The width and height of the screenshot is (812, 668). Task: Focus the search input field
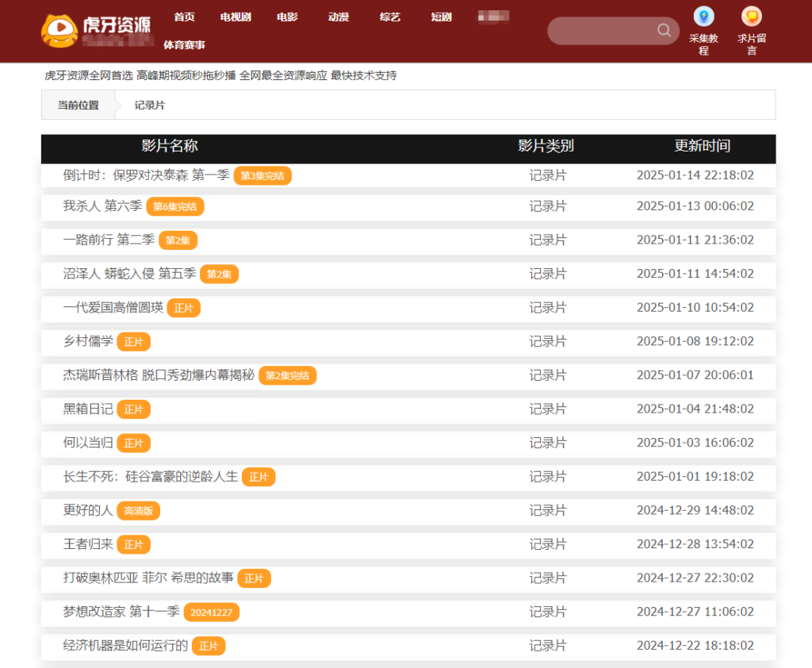[x=613, y=31]
